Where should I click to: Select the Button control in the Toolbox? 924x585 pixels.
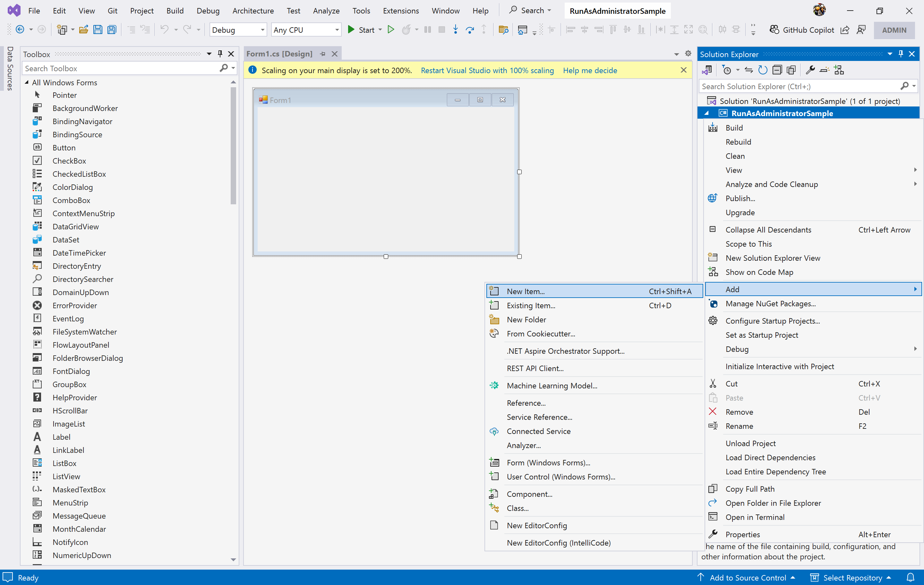[64, 147]
